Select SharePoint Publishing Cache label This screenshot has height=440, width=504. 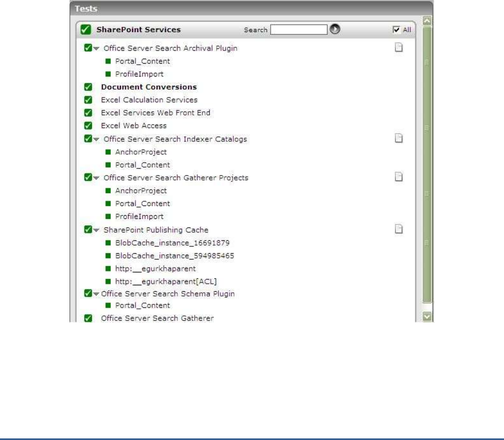(156, 230)
